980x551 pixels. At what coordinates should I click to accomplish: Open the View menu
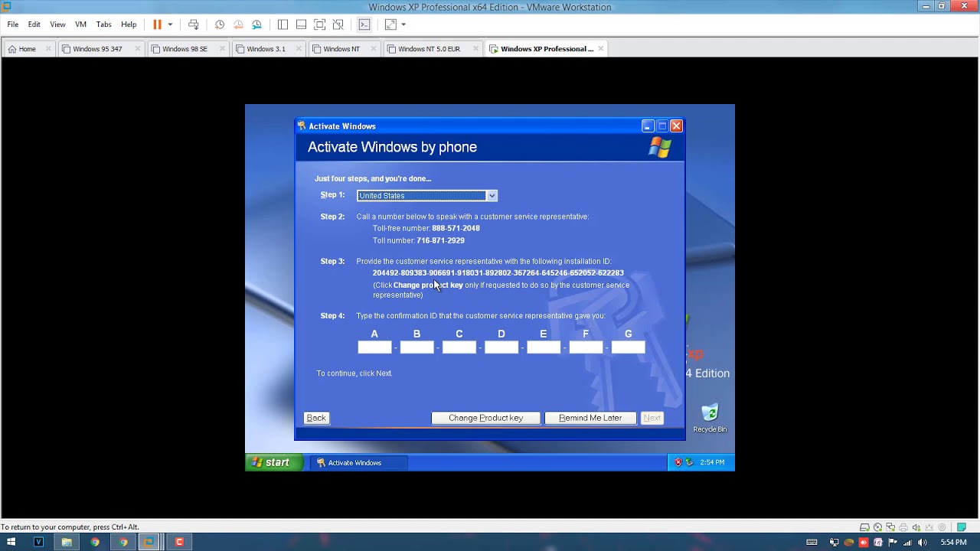57,24
